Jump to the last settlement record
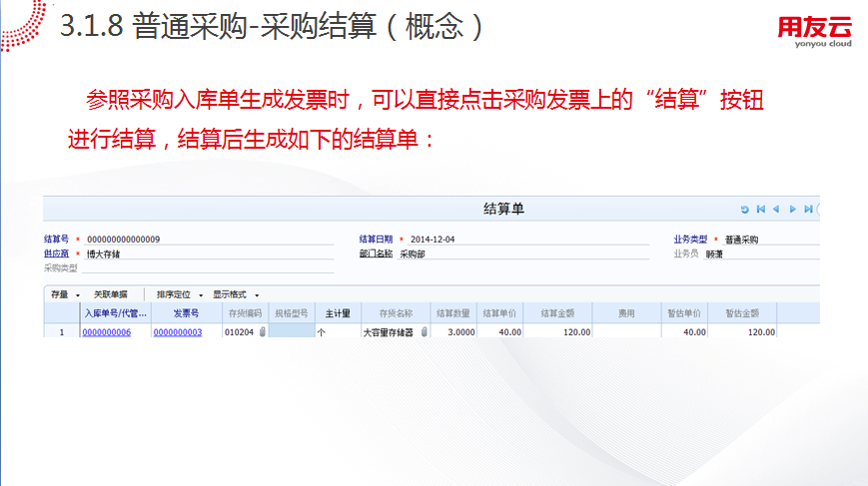The height and width of the screenshot is (486, 868). (808, 209)
